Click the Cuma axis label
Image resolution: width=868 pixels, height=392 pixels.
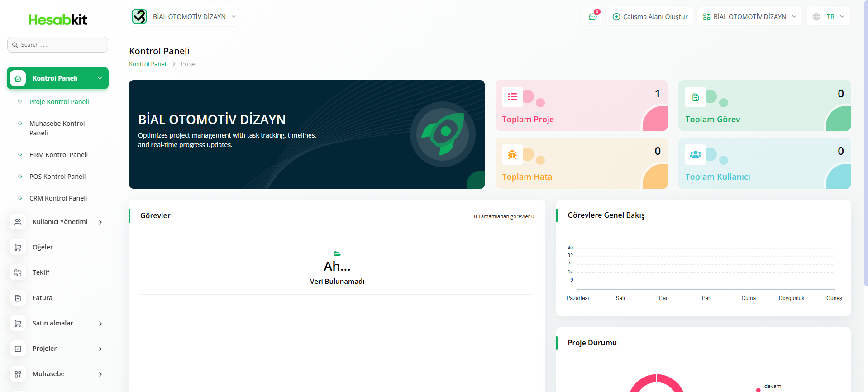(x=749, y=298)
